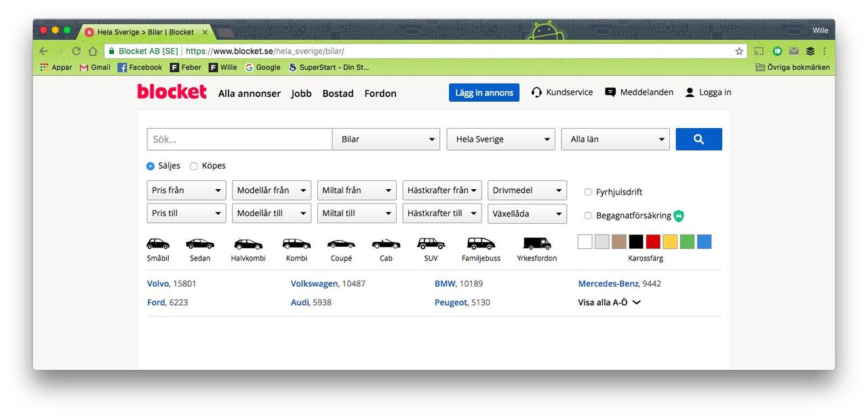This screenshot has height=417, width=868.
Task: Pick the black Karossfärg swatch
Action: 636,241
